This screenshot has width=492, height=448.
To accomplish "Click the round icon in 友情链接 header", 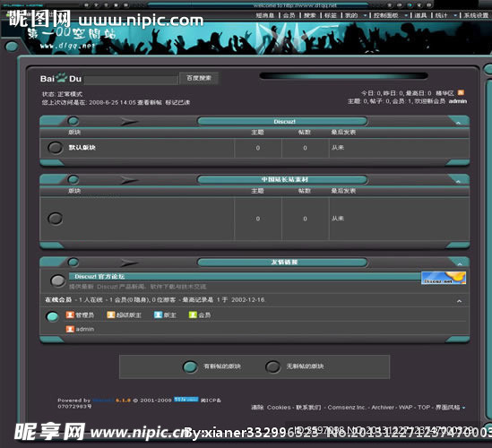I will click(73, 262).
